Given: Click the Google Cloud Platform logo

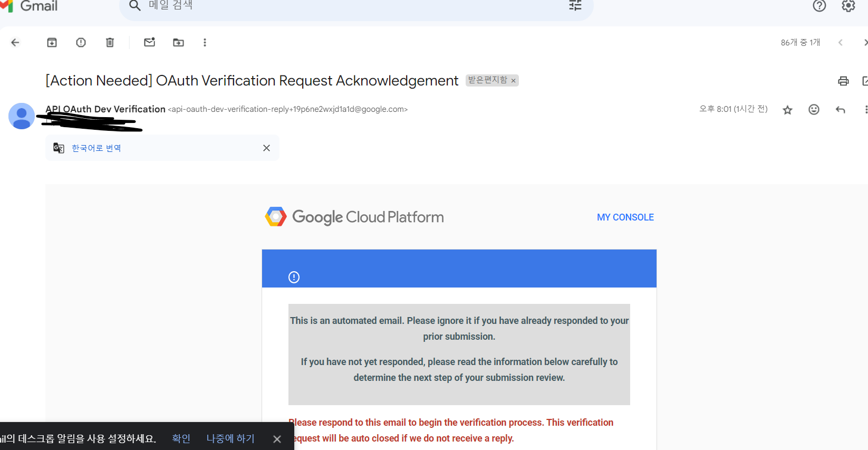Looking at the screenshot, I should pyautogui.click(x=354, y=217).
